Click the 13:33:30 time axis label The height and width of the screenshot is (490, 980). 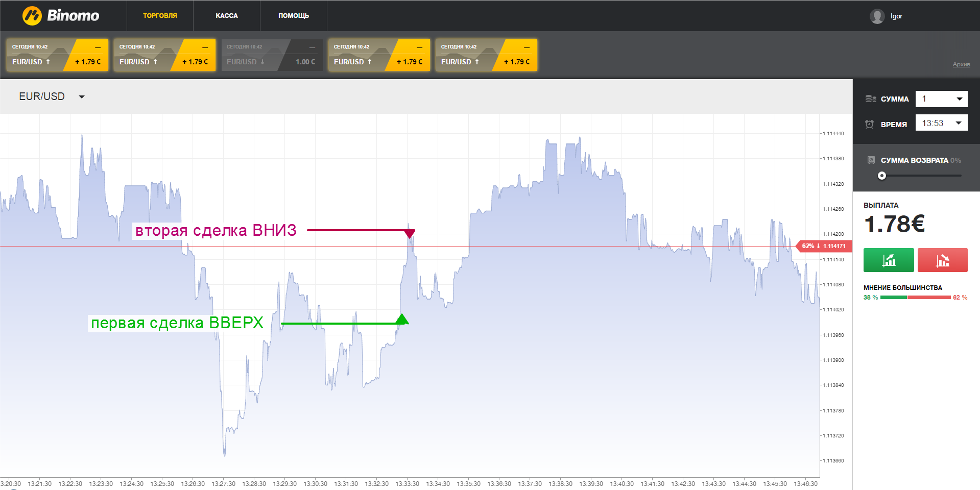[x=408, y=484]
